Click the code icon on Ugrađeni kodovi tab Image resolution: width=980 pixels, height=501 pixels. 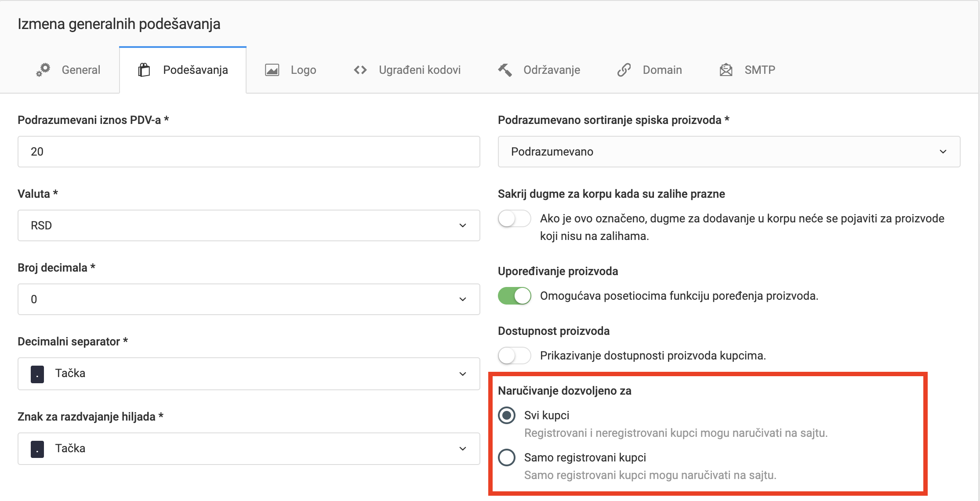pyautogui.click(x=360, y=69)
